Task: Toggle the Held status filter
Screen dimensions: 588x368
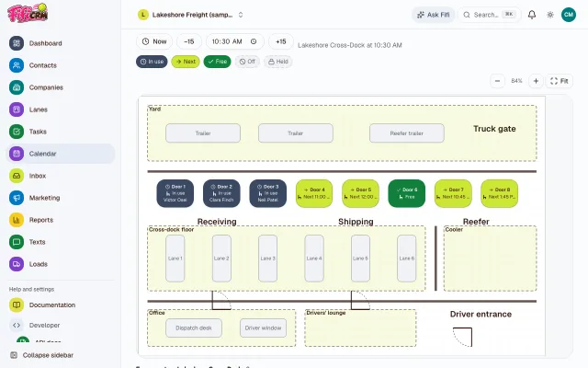Action: point(277,62)
